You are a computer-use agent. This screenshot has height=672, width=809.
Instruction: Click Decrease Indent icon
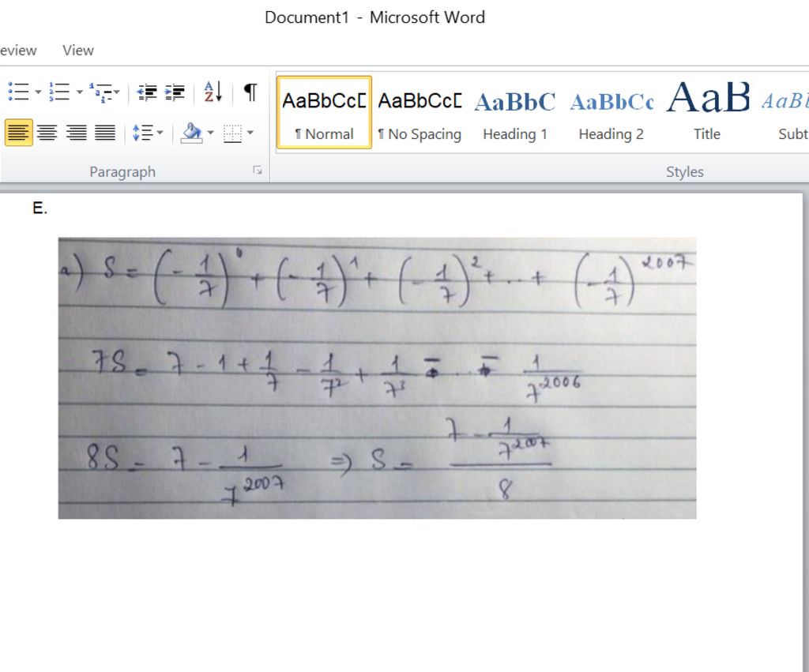pos(147,92)
